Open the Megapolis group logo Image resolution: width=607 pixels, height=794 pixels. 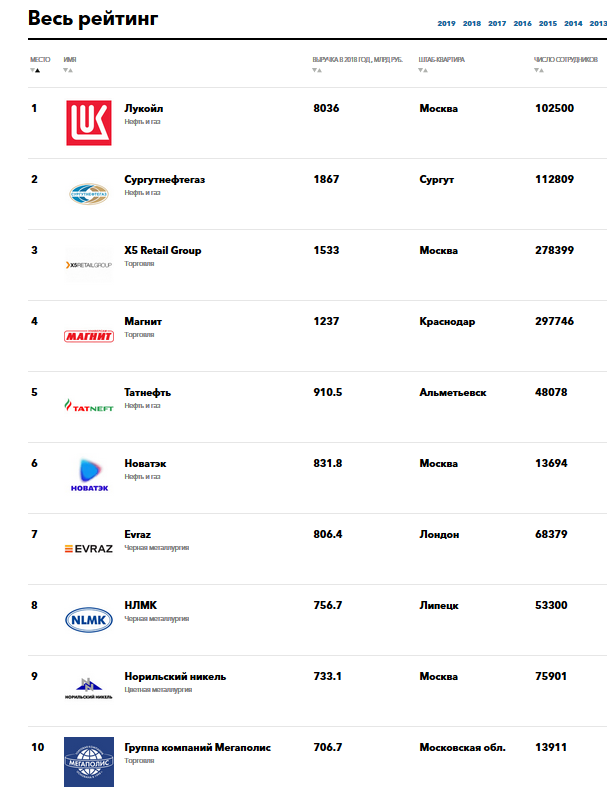89,761
